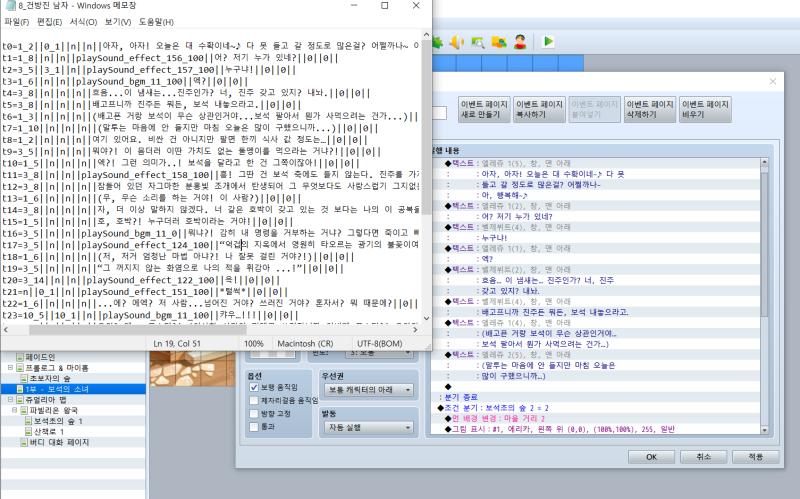Image resolution: width=800 pixels, height=499 pixels.
Task: Open the plugin manager puzzle icon
Action: tap(437, 42)
